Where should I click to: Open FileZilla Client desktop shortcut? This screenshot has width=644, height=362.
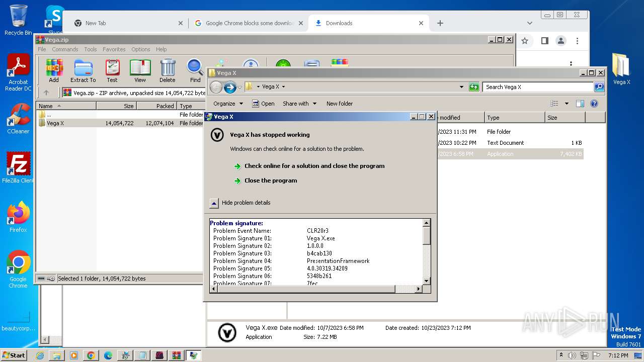click(19, 168)
